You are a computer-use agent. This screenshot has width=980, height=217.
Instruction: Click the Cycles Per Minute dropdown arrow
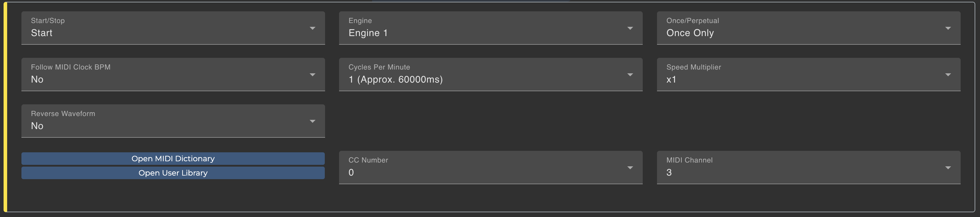pyautogui.click(x=630, y=75)
